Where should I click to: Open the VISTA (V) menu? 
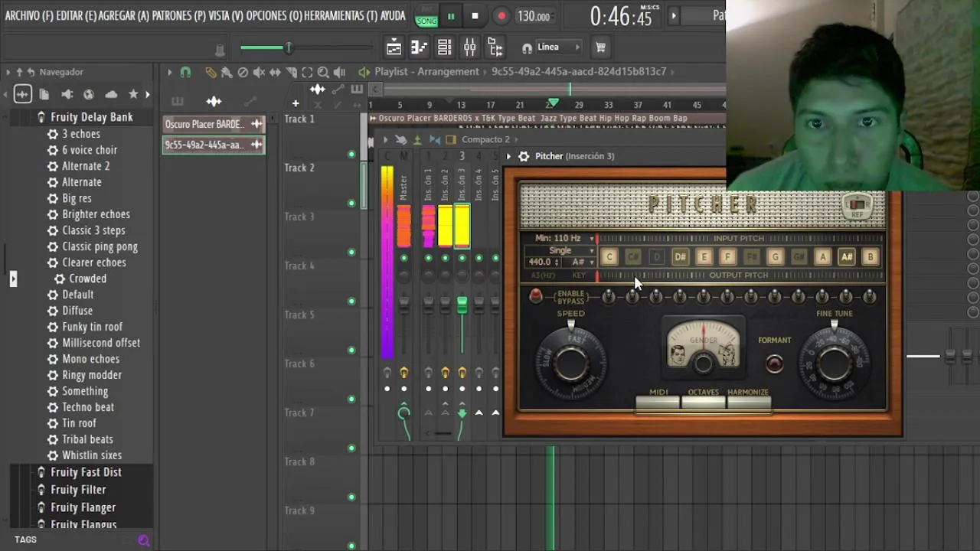(x=226, y=15)
